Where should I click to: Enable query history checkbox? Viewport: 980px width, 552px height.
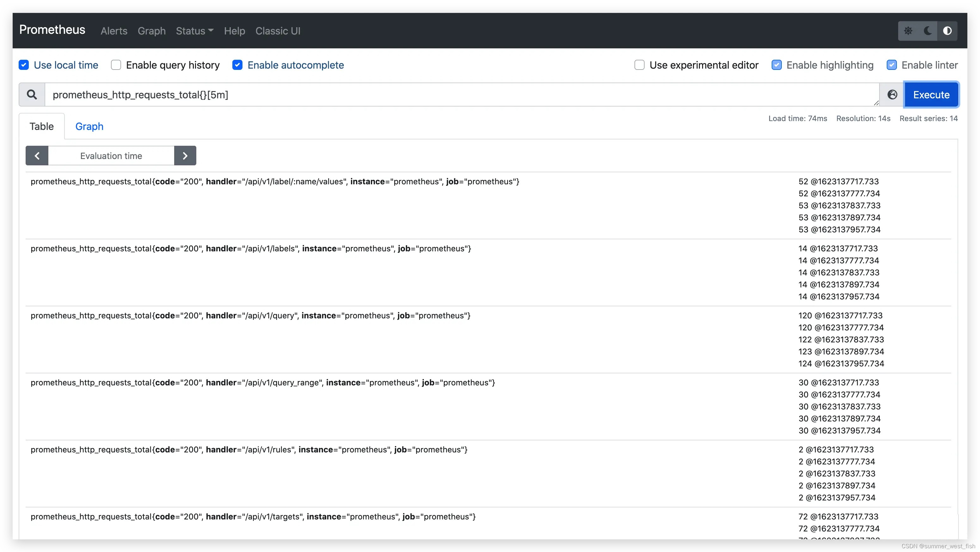click(116, 65)
